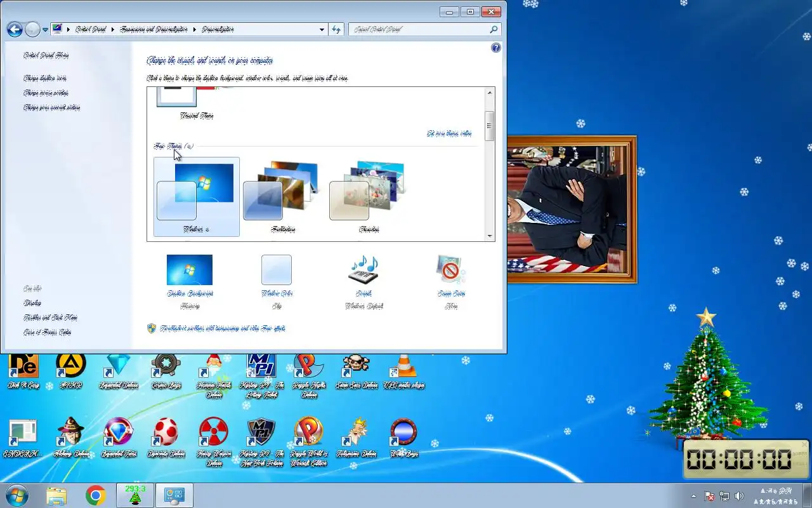Screen dimensions: 812x508
Task: Expand the address bar history dropdown
Action: [322, 29]
